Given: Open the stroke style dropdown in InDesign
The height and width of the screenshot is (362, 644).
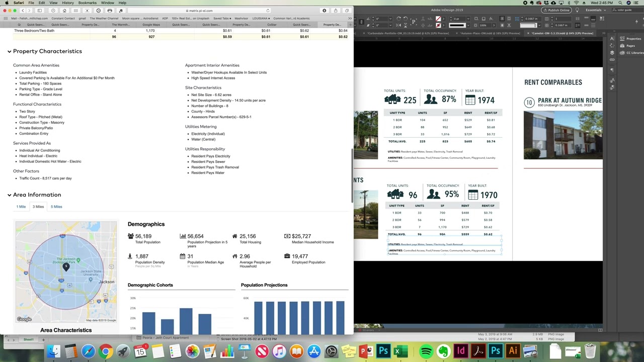Looking at the screenshot, I should tap(468, 25).
